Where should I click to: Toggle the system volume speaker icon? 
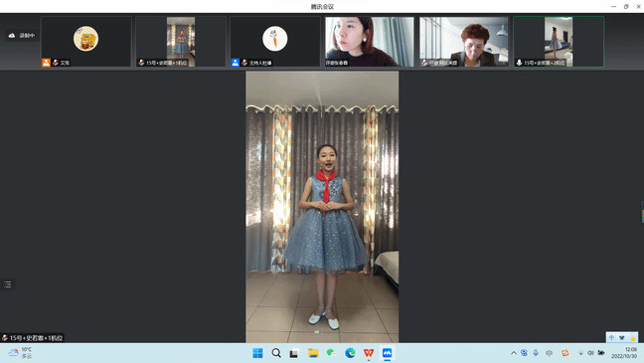click(x=590, y=353)
